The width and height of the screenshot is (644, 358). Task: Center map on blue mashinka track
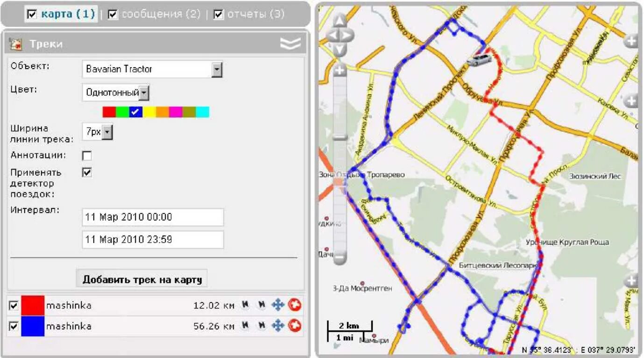click(278, 325)
